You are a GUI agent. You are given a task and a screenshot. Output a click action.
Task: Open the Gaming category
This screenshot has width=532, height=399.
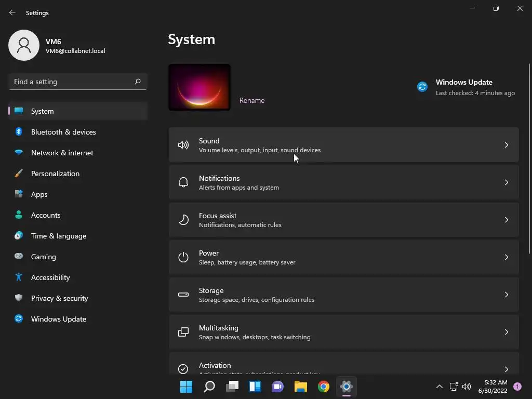(x=78, y=257)
